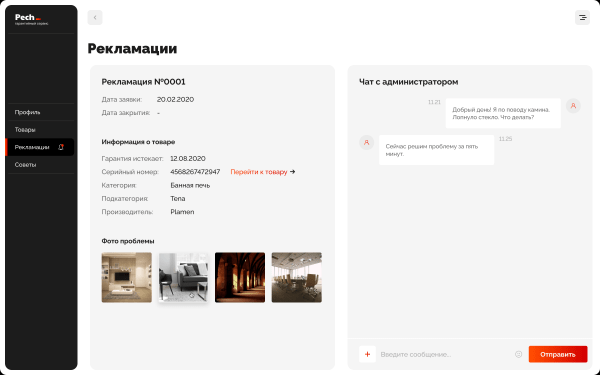Click the message about the cracked fireplace glass
The image size is (600, 375).
503,113
